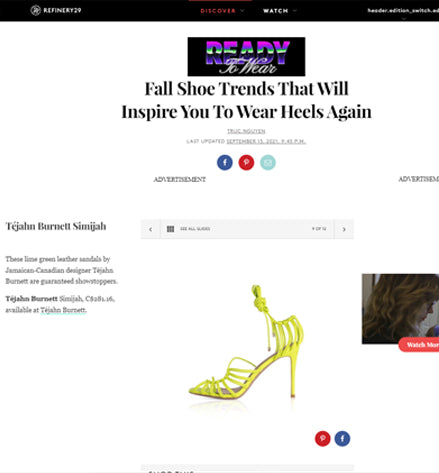Click the Refinery29 logo icon

[35, 10]
